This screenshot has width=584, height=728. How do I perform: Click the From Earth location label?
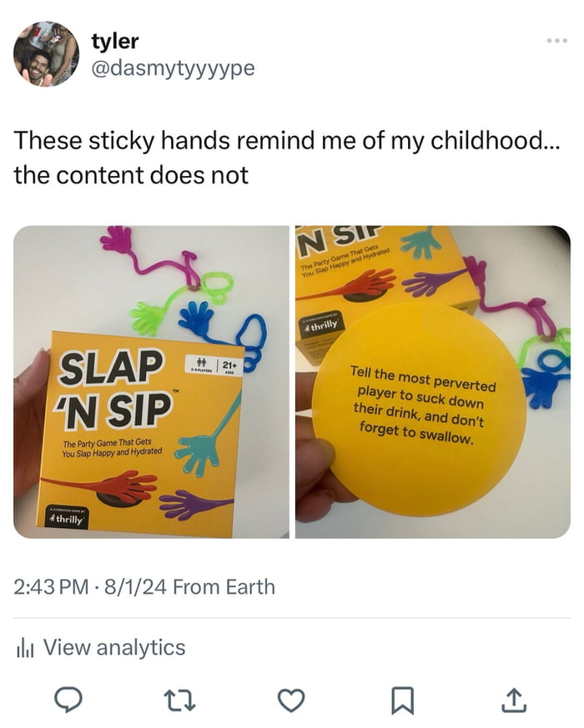(224, 587)
